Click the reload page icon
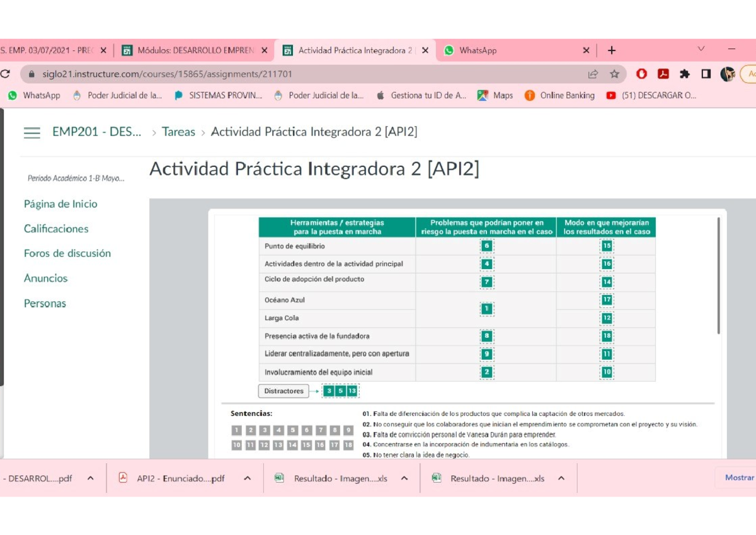Viewport: 756px width, 535px height. pyautogui.click(x=6, y=74)
